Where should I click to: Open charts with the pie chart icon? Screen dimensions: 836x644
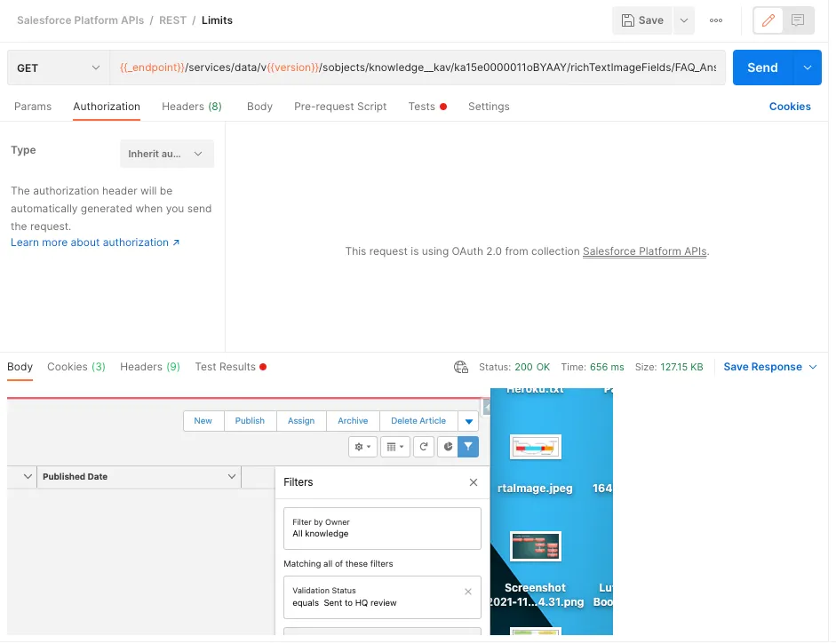click(448, 447)
